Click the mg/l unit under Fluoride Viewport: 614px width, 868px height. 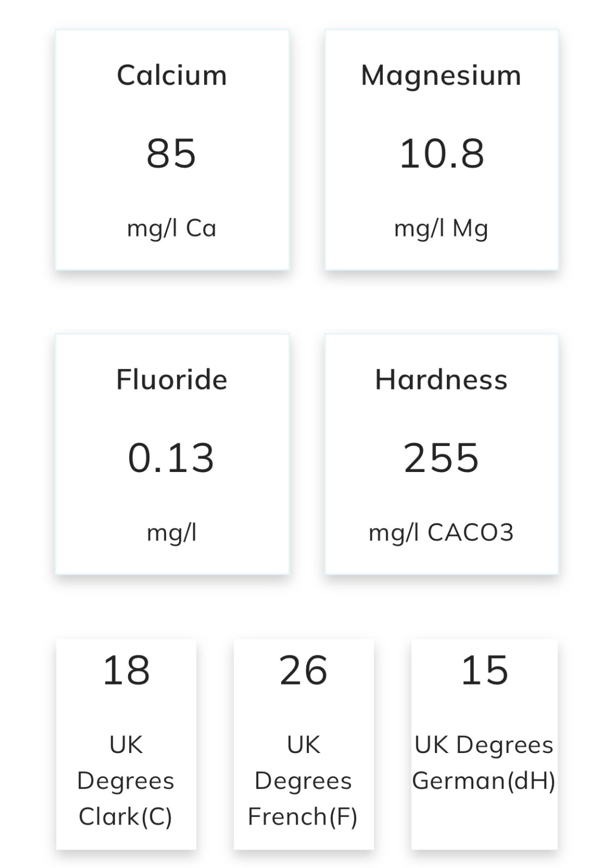click(172, 532)
